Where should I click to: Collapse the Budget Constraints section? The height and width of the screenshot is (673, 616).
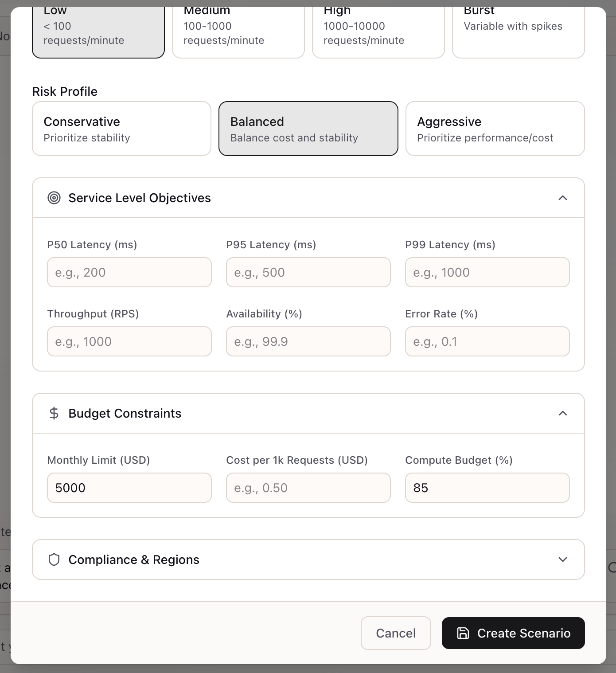click(x=562, y=413)
